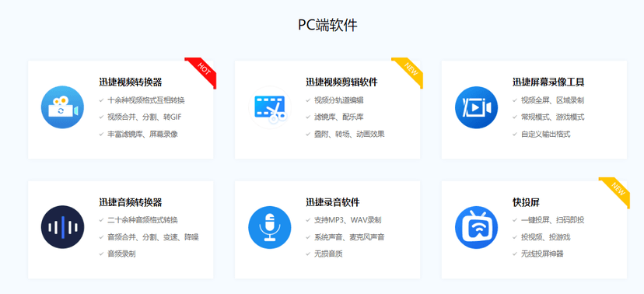Click the text 二十余种音频格式转换

click(142, 220)
